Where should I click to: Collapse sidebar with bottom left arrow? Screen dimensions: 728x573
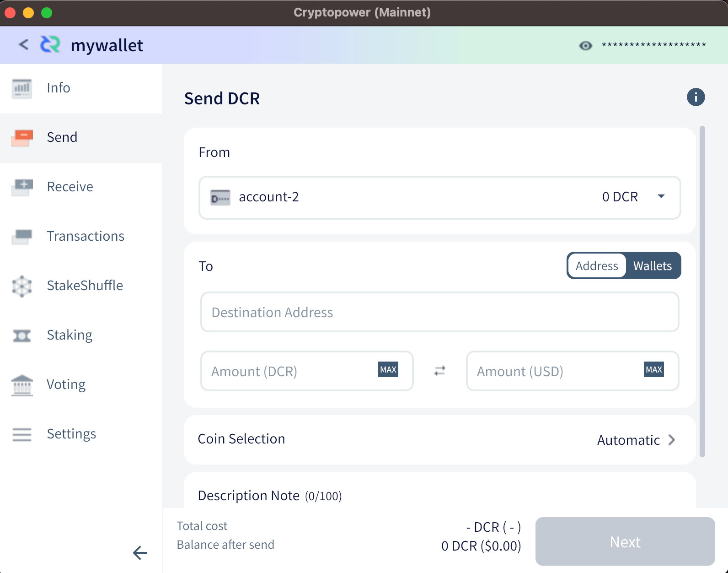pos(140,553)
